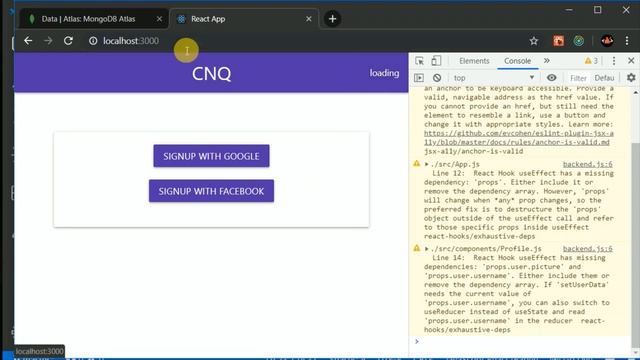Open the orange extension icon in toolbar
The image size is (640, 360).
(558, 41)
